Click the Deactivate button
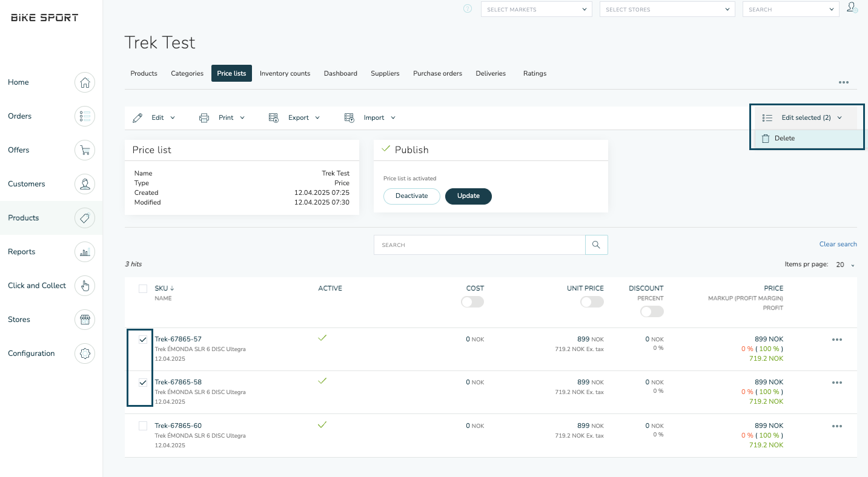The height and width of the screenshot is (477, 868). click(411, 196)
